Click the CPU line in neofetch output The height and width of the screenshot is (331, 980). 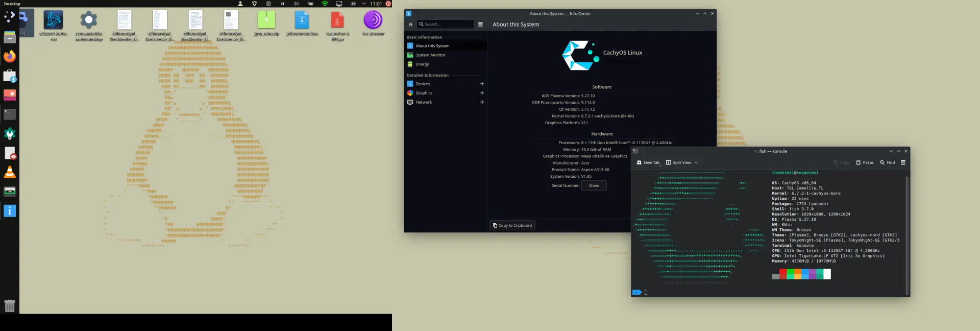pos(825,251)
